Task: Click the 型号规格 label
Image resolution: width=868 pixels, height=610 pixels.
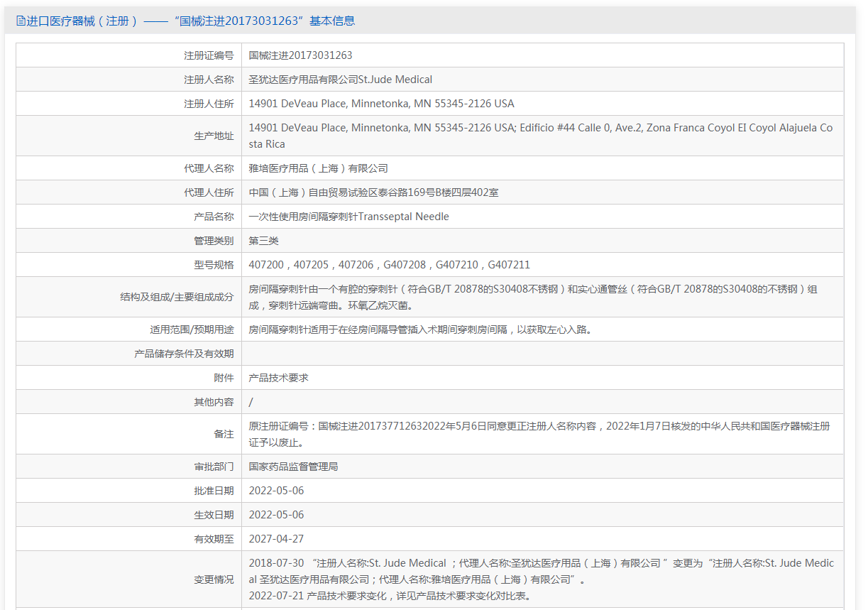Action: [x=214, y=265]
